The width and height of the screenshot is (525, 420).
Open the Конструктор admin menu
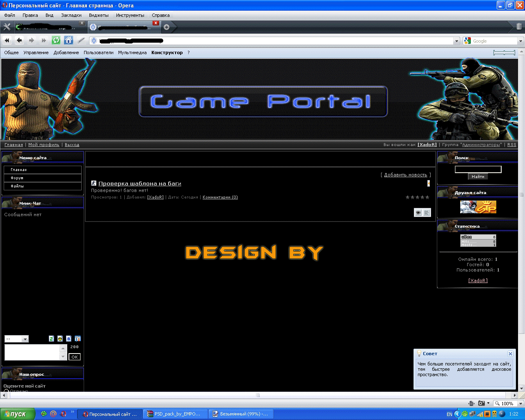[x=167, y=52]
